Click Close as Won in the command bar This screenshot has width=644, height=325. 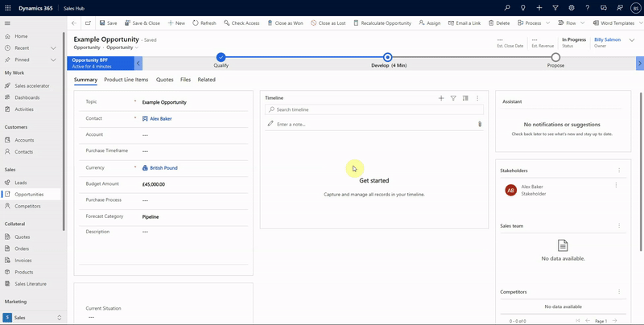coord(285,23)
